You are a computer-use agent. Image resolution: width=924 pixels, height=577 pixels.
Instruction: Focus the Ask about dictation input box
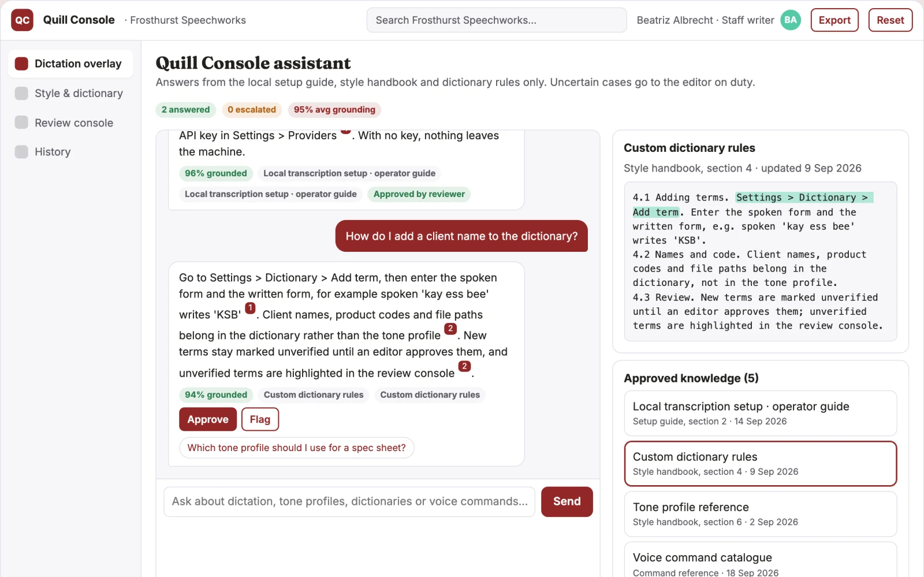pos(349,501)
